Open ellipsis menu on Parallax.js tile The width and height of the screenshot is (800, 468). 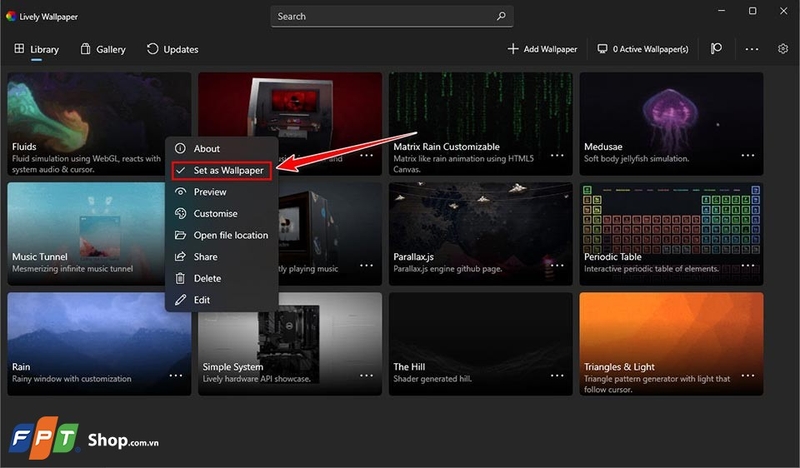[x=557, y=265]
